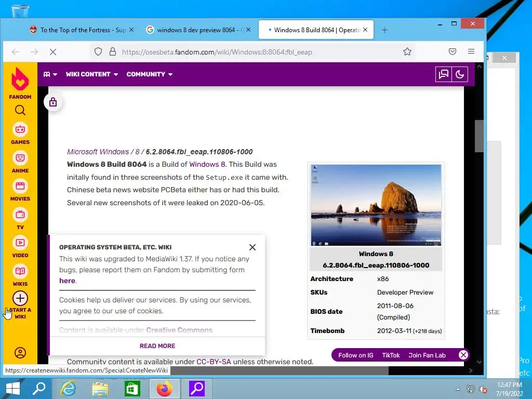Image resolution: width=532 pixels, height=399 pixels.
Task: Open the Games section icon
Action: point(20,129)
